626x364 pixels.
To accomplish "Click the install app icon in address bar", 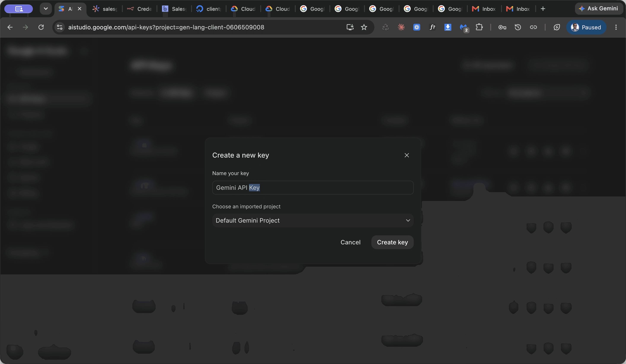I will [350, 27].
